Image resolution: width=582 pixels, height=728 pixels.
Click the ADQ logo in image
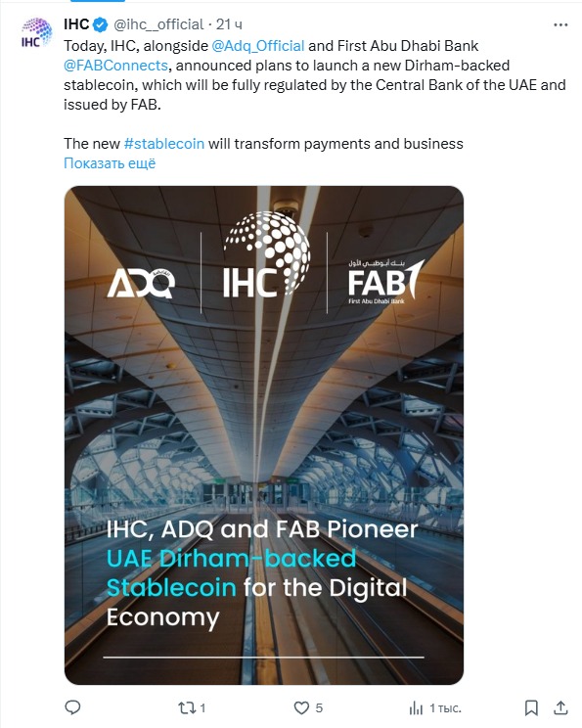pyautogui.click(x=142, y=284)
